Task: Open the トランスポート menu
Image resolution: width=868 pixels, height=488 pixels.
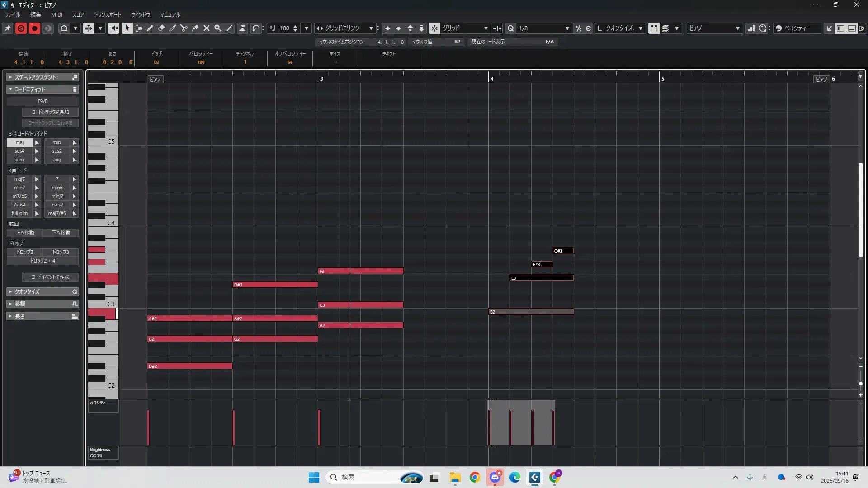Action: [107, 14]
